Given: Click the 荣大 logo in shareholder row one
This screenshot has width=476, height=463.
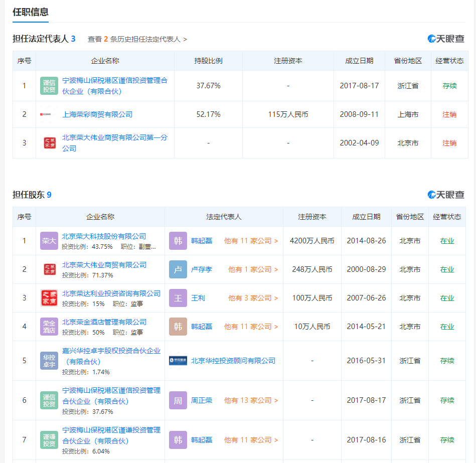Looking at the screenshot, I should click(x=49, y=240).
